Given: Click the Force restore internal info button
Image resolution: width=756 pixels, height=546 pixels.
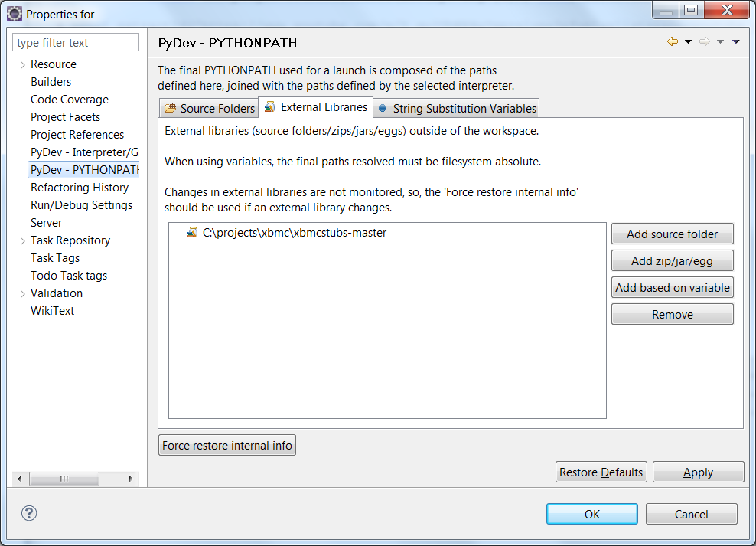Looking at the screenshot, I should click(x=226, y=444).
